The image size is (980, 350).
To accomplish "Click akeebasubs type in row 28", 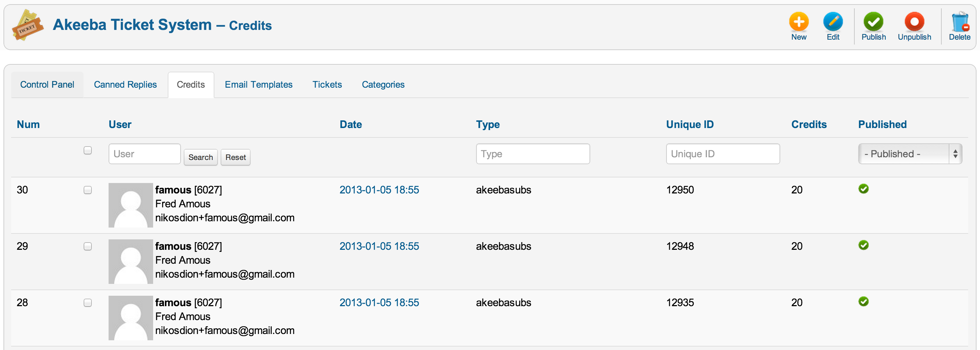I will tap(503, 302).
